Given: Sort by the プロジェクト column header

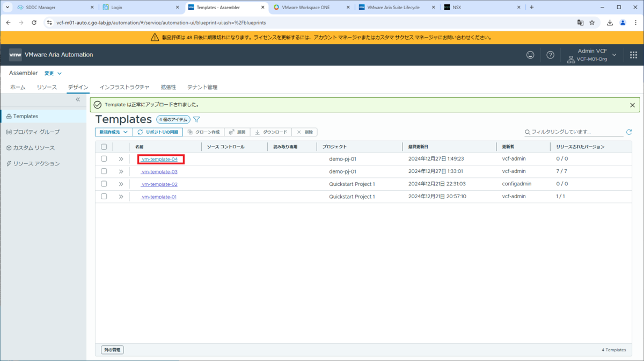Looking at the screenshot, I should pos(334,147).
